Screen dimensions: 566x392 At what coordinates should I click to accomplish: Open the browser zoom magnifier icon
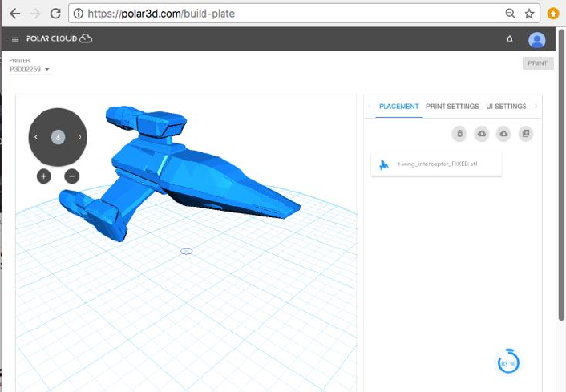coord(510,14)
